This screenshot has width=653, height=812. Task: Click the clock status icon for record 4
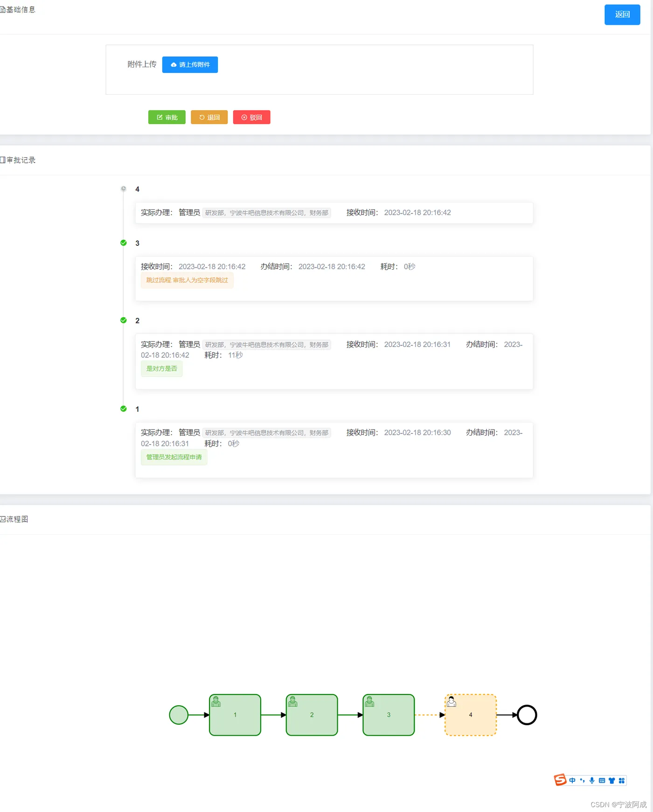click(x=124, y=189)
